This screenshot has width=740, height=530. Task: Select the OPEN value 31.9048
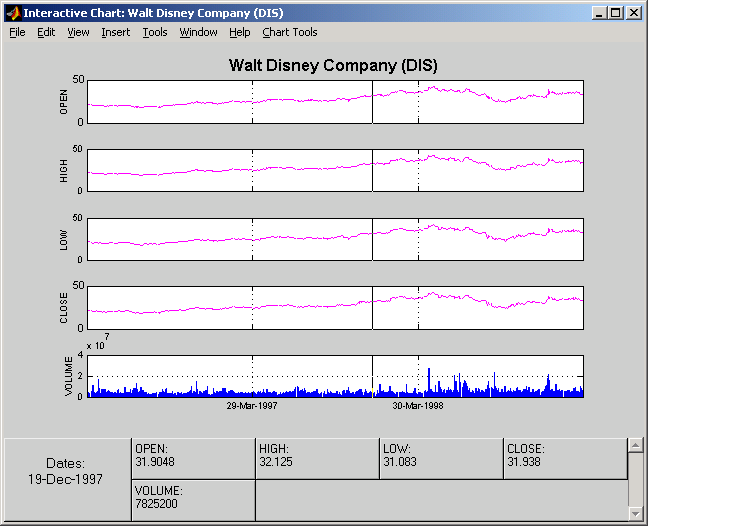pos(155,462)
